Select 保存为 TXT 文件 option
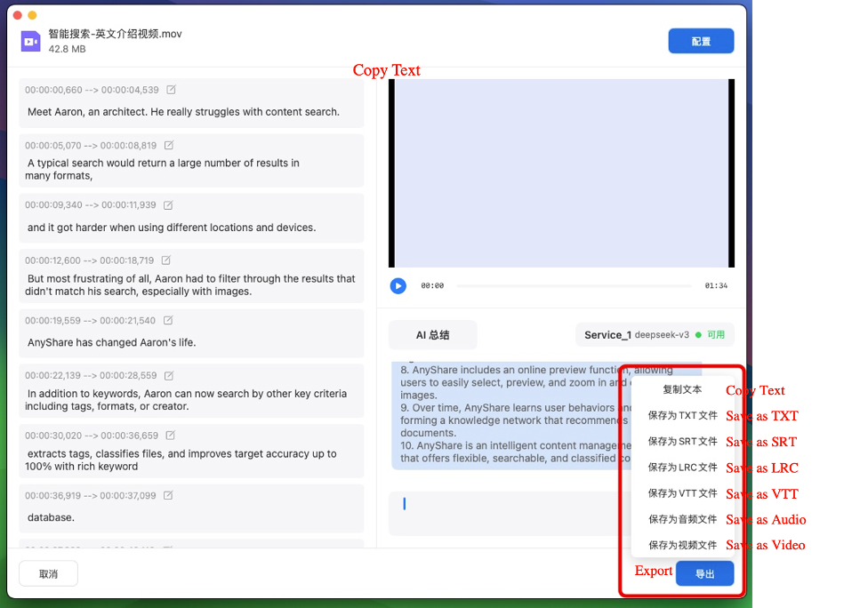This screenshot has height=608, width=868. [682, 415]
